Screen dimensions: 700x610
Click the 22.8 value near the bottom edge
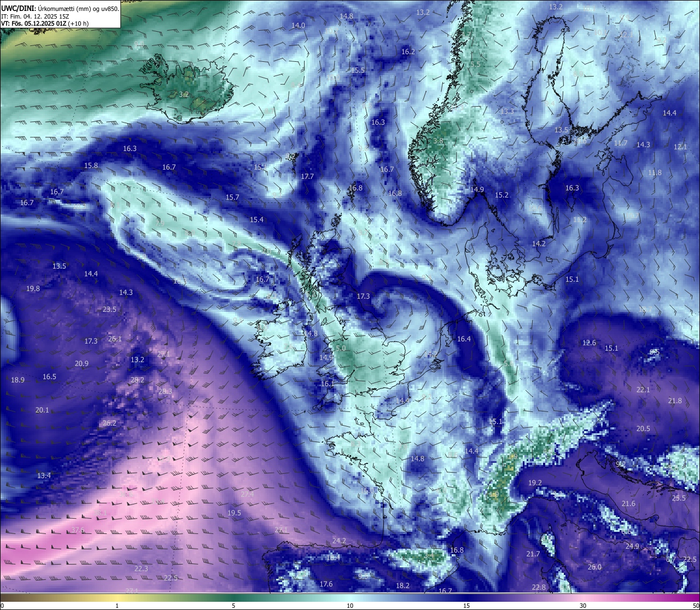coord(539,587)
